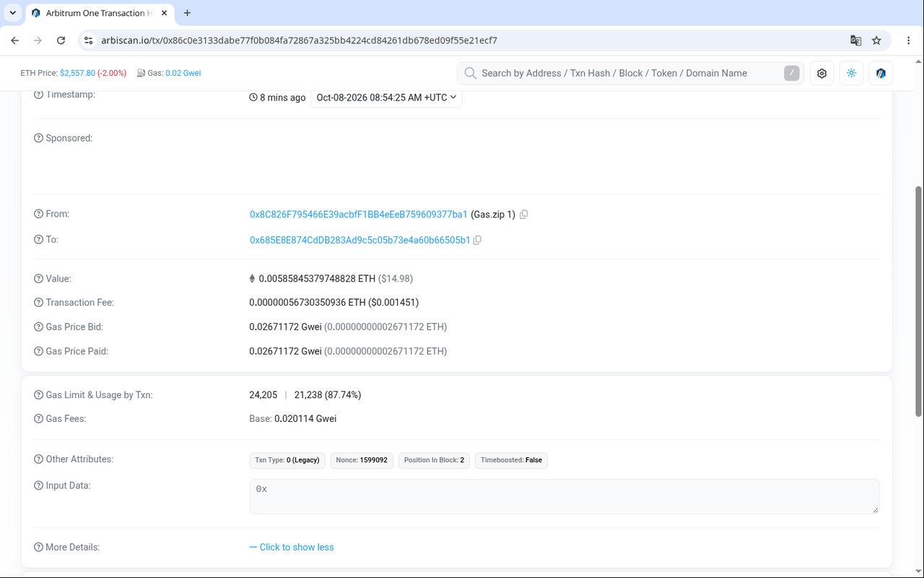Open the timestamp UTC format dropdown
Screen dimensions: 924x578
(x=386, y=98)
